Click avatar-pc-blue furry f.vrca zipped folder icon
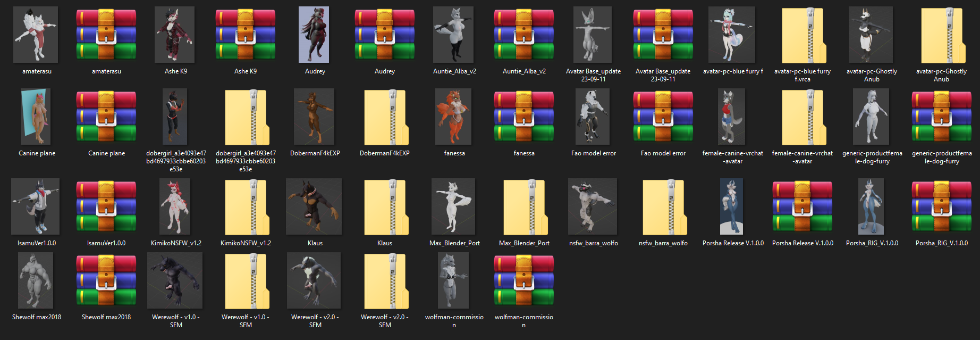 click(805, 35)
